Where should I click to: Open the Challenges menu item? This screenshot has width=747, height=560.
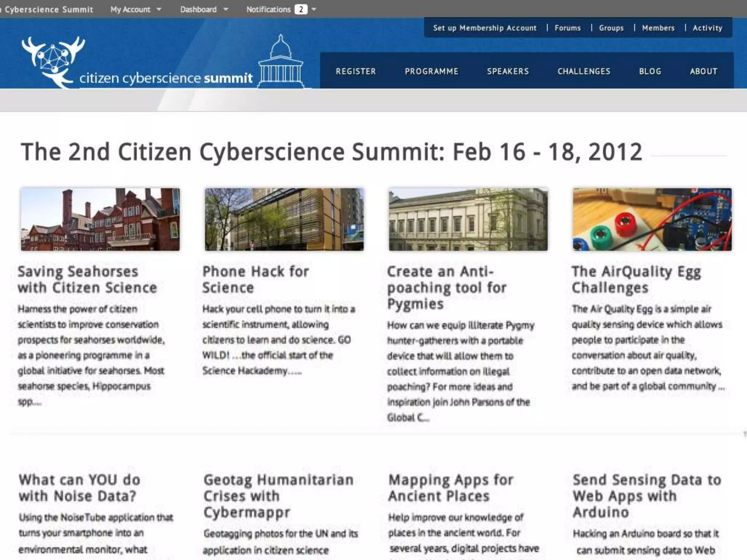pyautogui.click(x=584, y=71)
